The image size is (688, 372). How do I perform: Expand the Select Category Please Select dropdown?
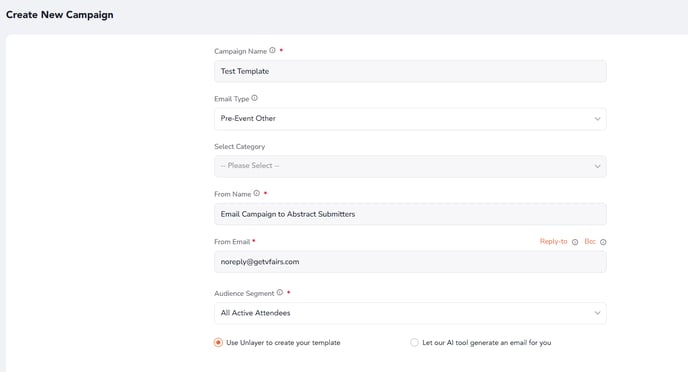pos(410,166)
